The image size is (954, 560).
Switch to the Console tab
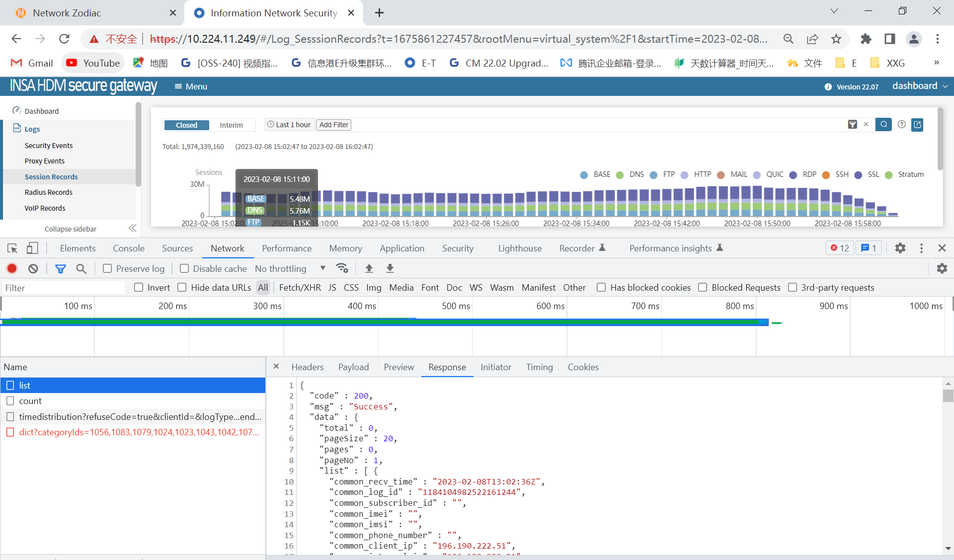coord(129,248)
